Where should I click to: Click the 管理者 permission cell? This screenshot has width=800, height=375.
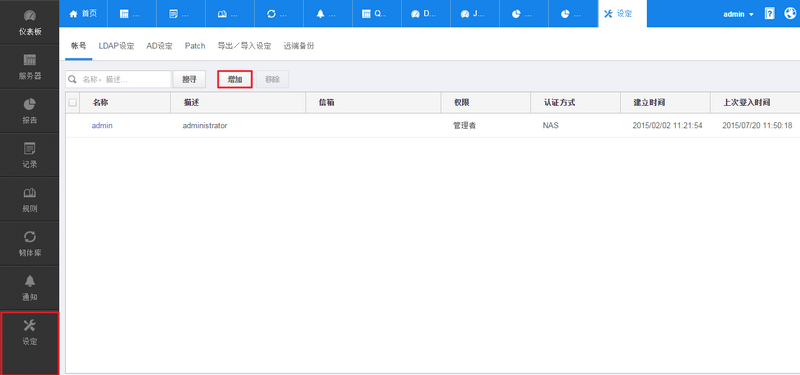pyautogui.click(x=464, y=126)
